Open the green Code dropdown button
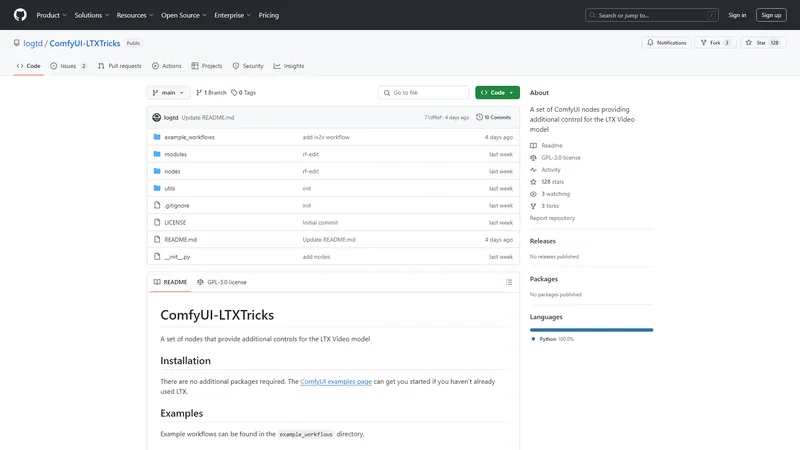 (497, 93)
